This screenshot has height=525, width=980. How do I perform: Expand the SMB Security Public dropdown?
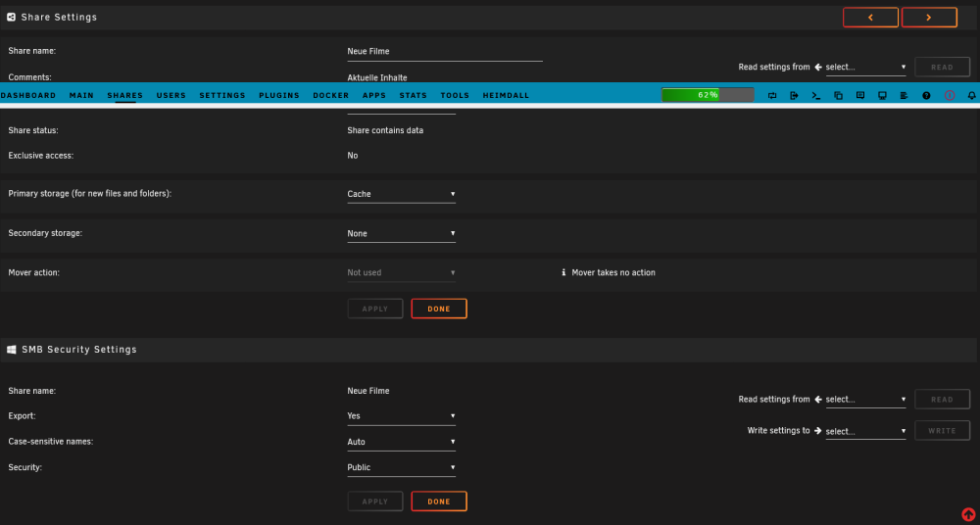click(x=401, y=467)
